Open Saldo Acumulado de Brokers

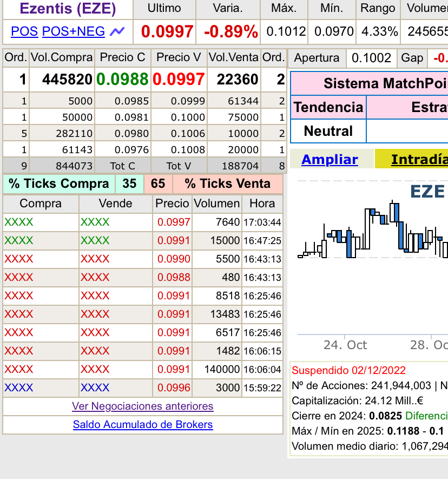click(142, 425)
